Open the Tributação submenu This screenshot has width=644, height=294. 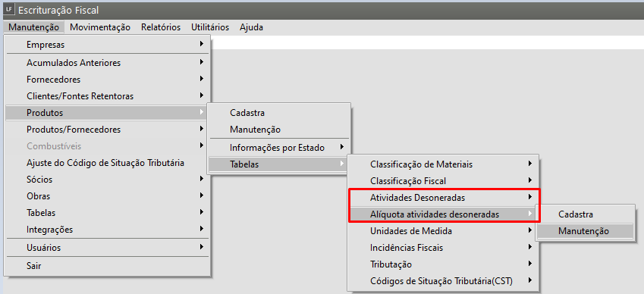pos(444,264)
